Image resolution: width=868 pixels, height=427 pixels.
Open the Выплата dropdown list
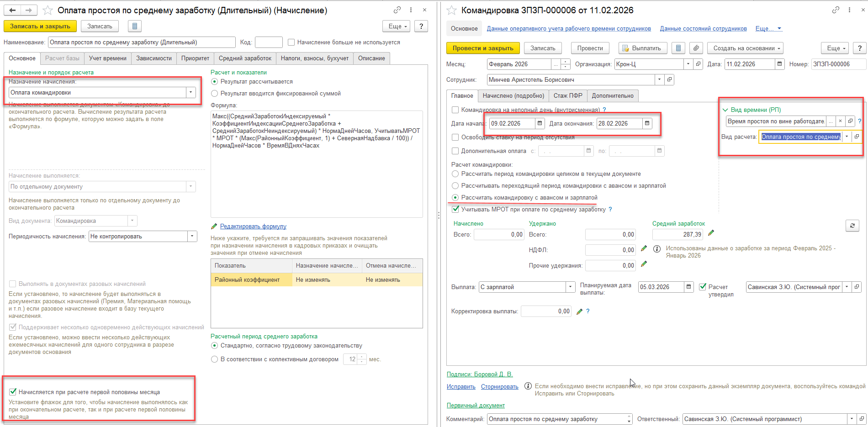coord(570,287)
